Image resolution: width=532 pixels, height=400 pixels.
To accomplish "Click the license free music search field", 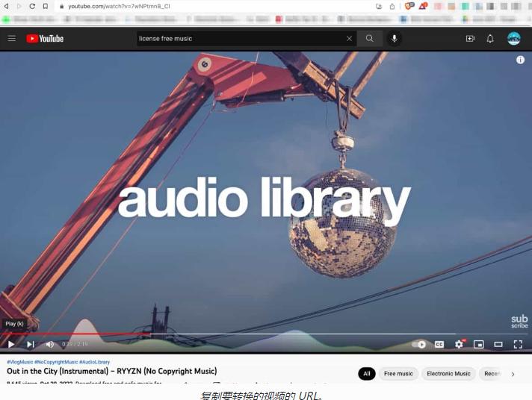I will (x=241, y=39).
